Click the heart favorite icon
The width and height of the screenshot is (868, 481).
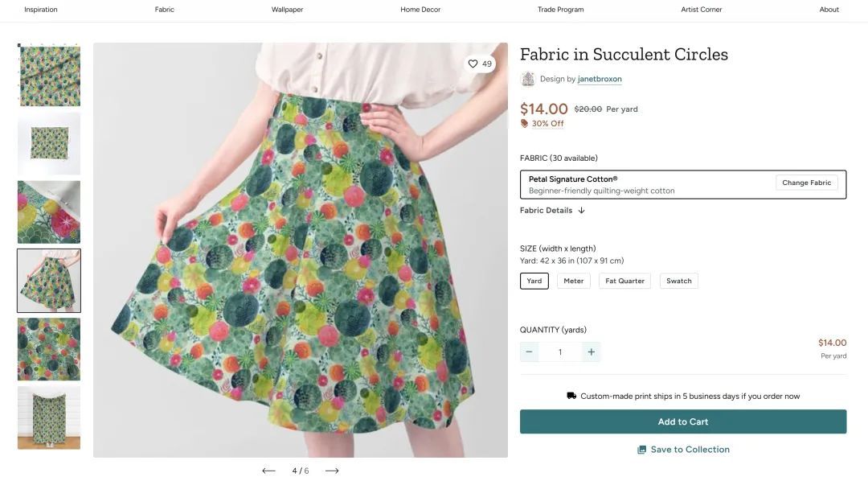click(x=473, y=64)
